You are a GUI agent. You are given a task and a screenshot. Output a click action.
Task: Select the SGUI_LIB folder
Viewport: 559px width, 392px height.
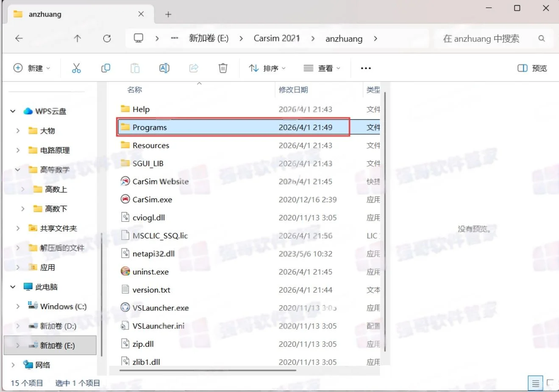pos(148,163)
